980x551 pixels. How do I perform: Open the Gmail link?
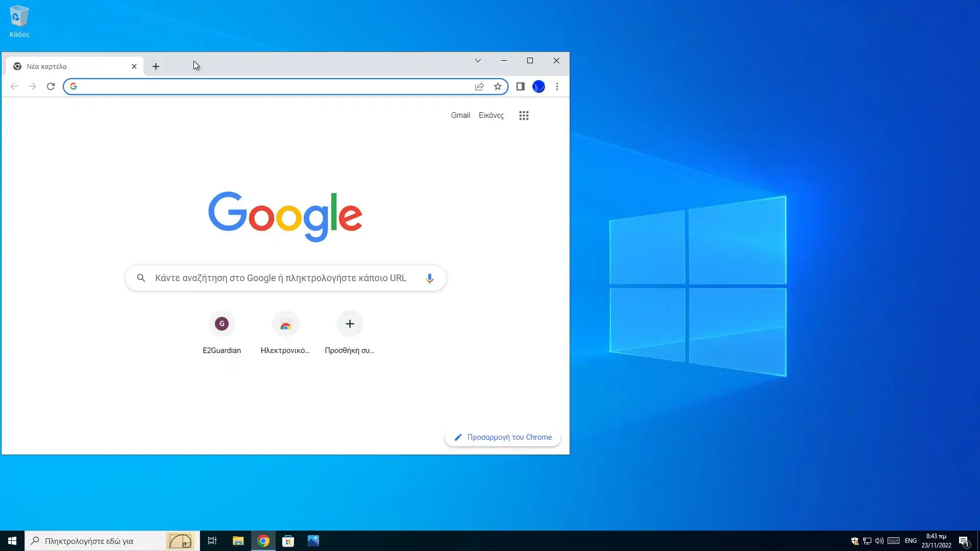pos(460,115)
